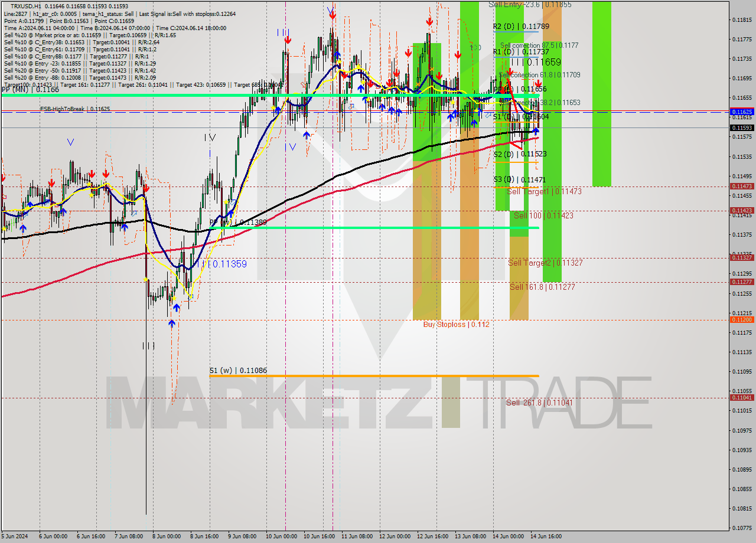Click the blue '| | | 0.11359' wave label

[224, 264]
